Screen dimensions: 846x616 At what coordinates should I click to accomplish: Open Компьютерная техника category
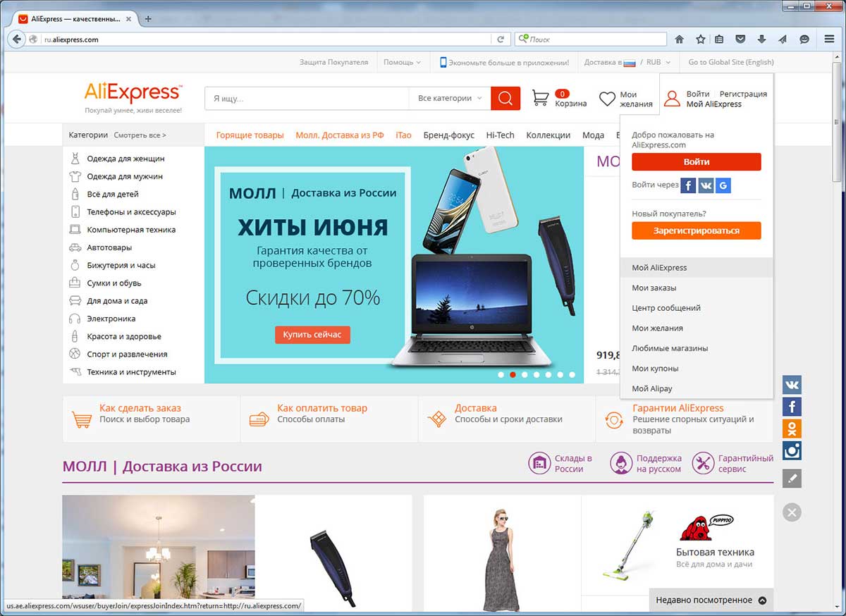[131, 230]
